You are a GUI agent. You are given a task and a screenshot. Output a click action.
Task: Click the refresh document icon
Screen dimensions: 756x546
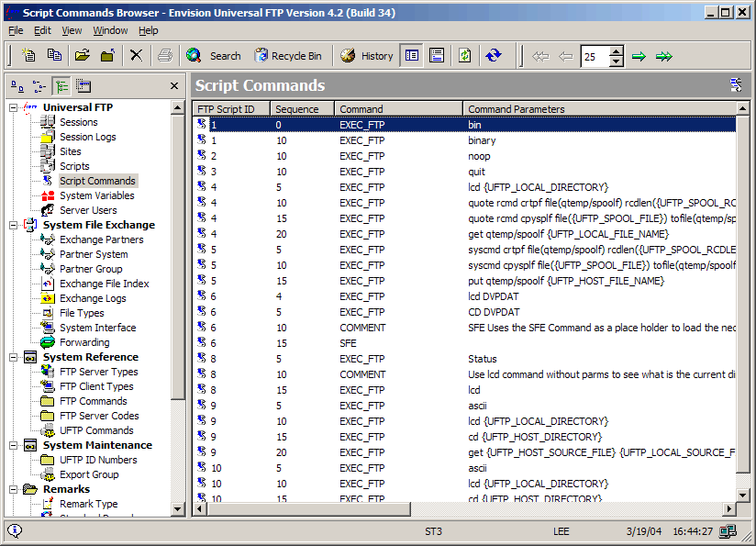(x=465, y=56)
